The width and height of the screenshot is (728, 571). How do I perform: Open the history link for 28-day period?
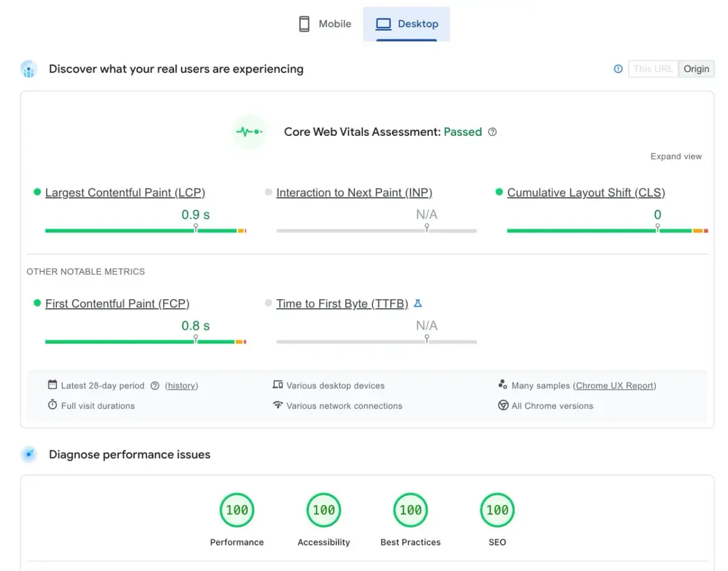[181, 385]
